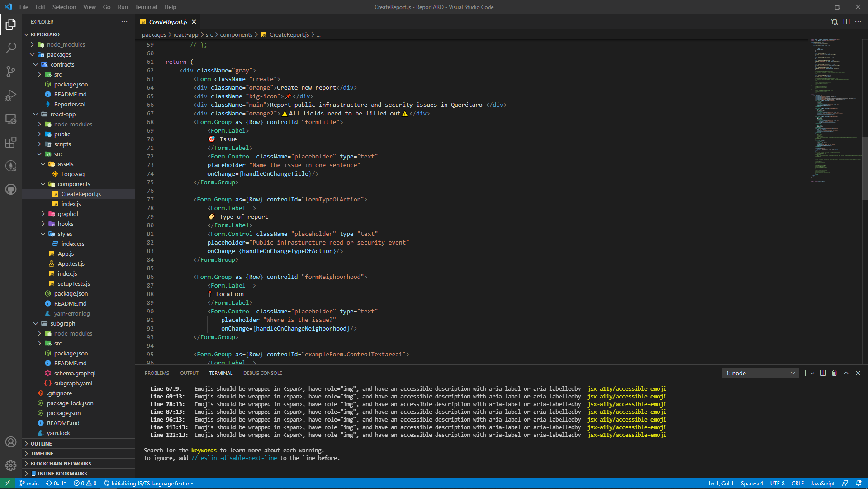
Task: Click the jsx-a11y/accessible-emoji link for Line 67:9
Action: point(626,388)
